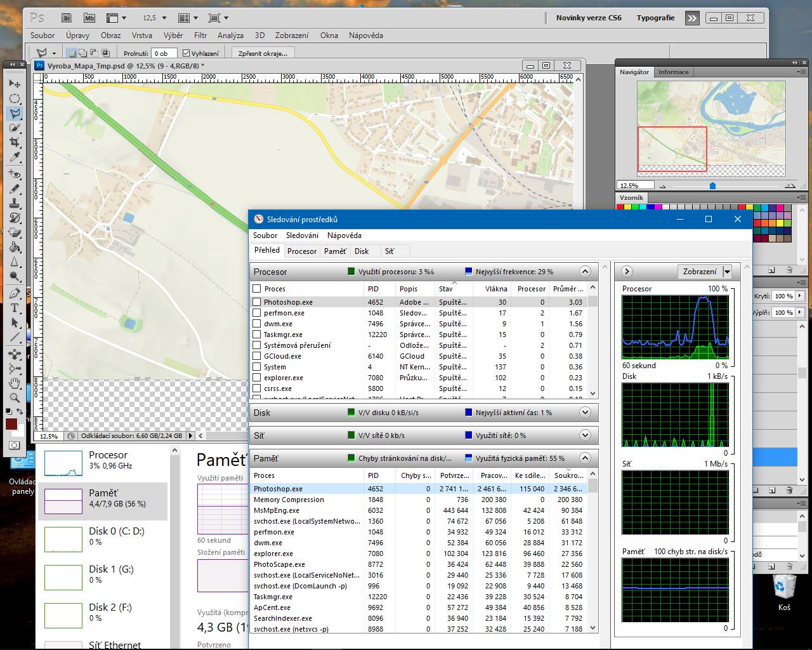Expand the Disk section in resource monitor
This screenshot has height=650, width=812.
585,413
